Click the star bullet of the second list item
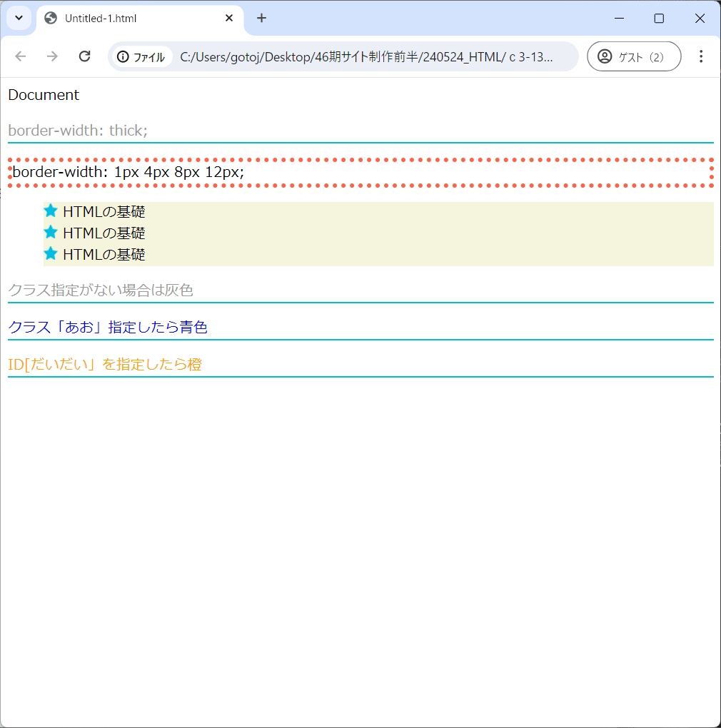The height and width of the screenshot is (728, 721). click(51, 232)
